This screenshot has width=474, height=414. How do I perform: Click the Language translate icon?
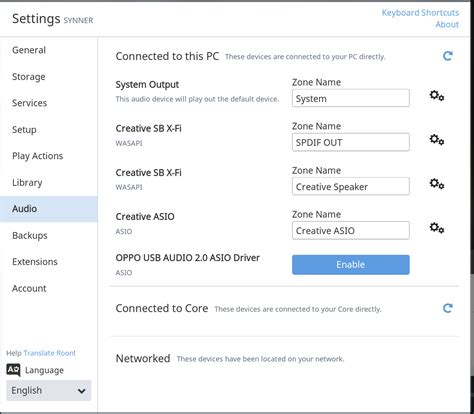click(x=13, y=370)
